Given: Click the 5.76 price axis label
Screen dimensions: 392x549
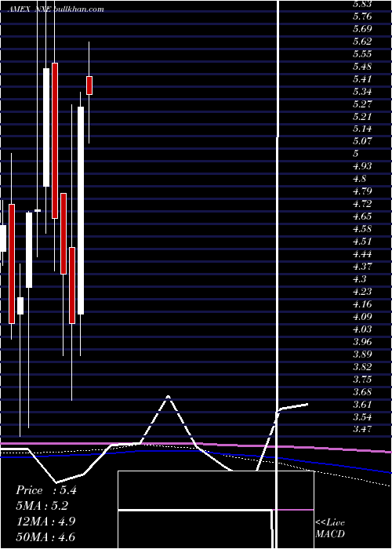Looking at the screenshot, I should click(362, 16).
